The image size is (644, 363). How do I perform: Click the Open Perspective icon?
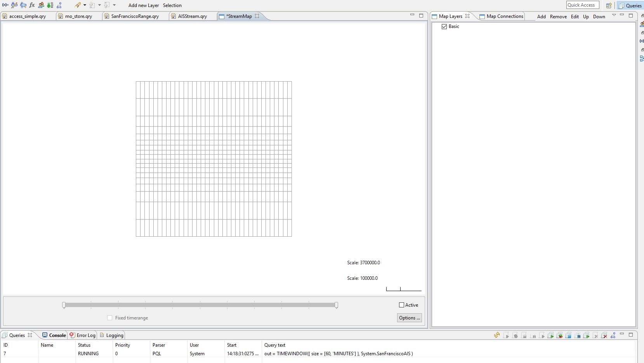(x=609, y=5)
